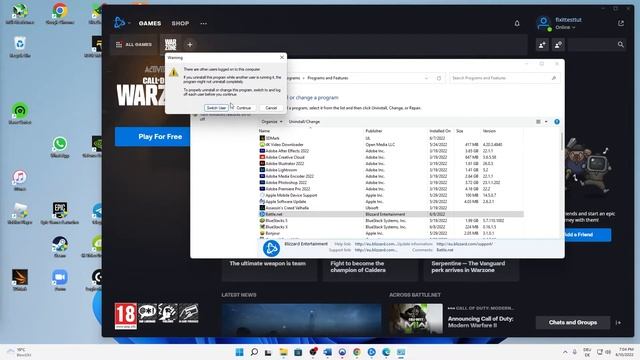The height and width of the screenshot is (360, 640).
Task: Open the WhatsApp desktop shortcut
Action: [60, 147]
